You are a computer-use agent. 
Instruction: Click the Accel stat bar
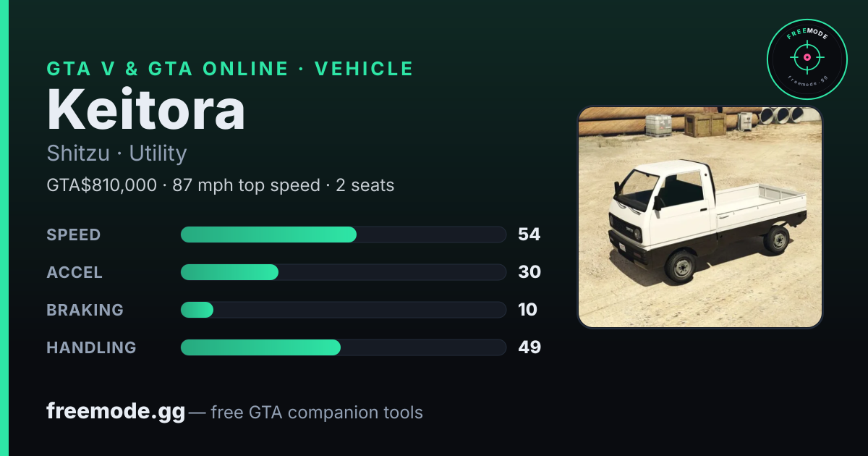pos(343,272)
